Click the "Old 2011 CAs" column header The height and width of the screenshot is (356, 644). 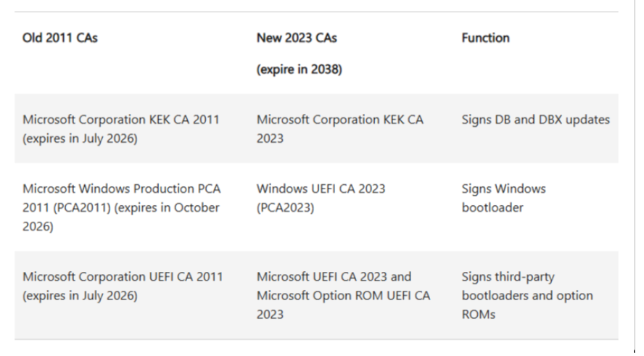60,38
